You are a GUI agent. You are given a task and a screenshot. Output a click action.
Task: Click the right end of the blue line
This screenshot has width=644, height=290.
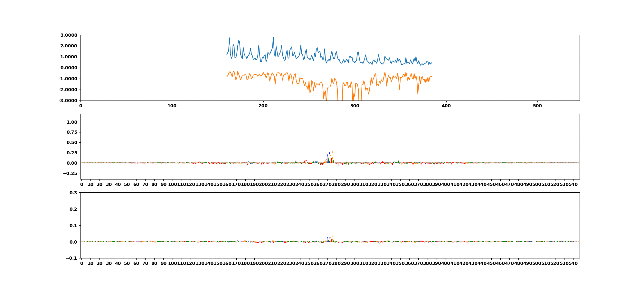[x=431, y=63]
